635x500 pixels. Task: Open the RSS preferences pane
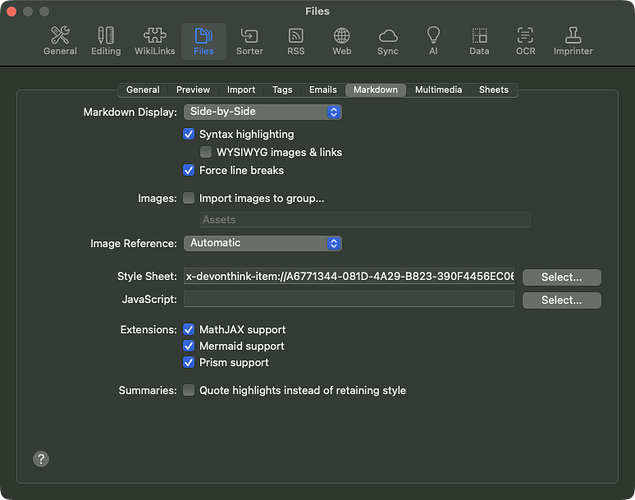pyautogui.click(x=295, y=41)
